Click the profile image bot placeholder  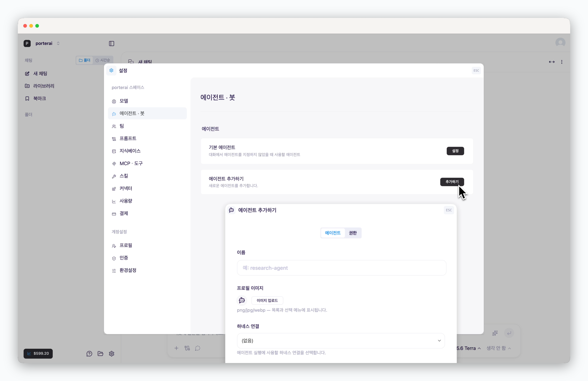coord(242,300)
